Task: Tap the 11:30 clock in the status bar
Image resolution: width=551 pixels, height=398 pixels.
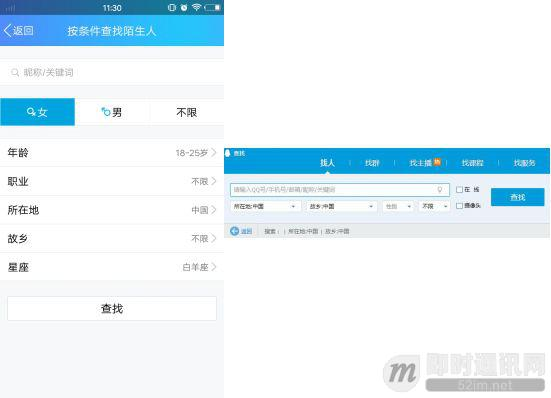Action: pyautogui.click(x=112, y=8)
